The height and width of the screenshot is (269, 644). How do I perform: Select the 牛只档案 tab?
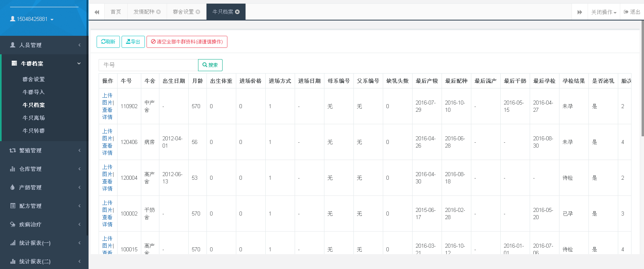point(223,12)
